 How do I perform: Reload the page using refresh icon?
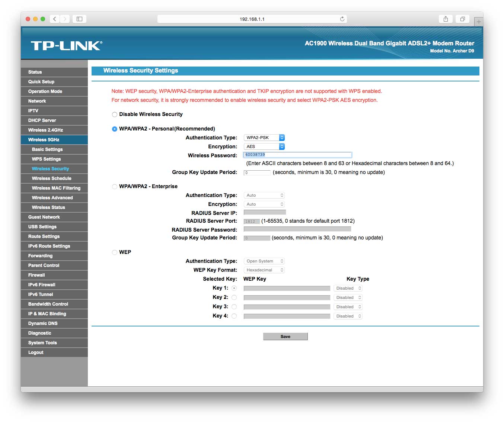[342, 19]
